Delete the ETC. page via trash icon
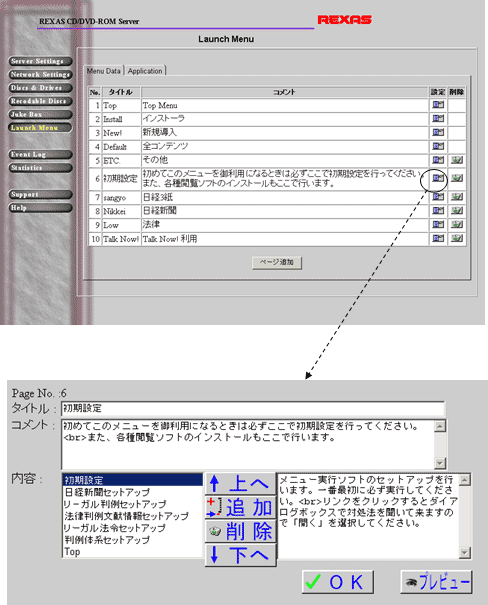 (x=457, y=160)
